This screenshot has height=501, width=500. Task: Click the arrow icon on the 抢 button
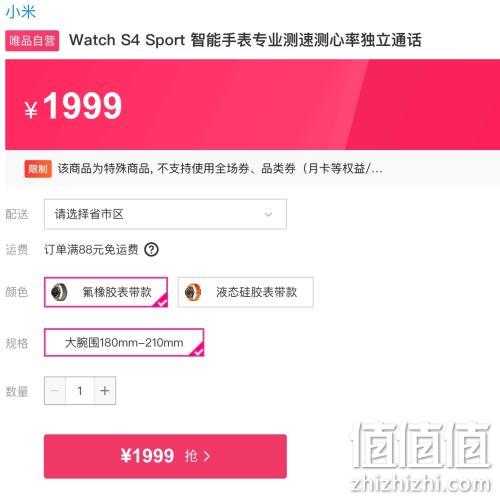coord(207,456)
